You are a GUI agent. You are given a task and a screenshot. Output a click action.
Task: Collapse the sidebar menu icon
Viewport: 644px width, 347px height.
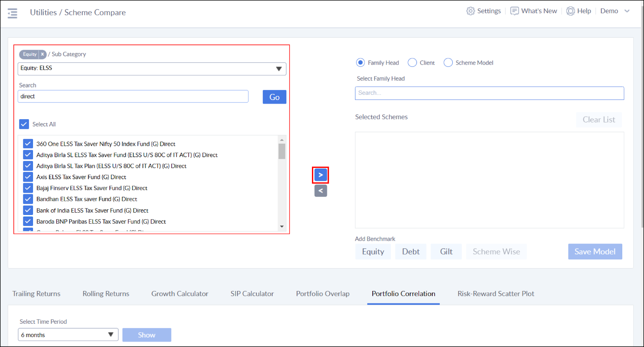(x=12, y=13)
